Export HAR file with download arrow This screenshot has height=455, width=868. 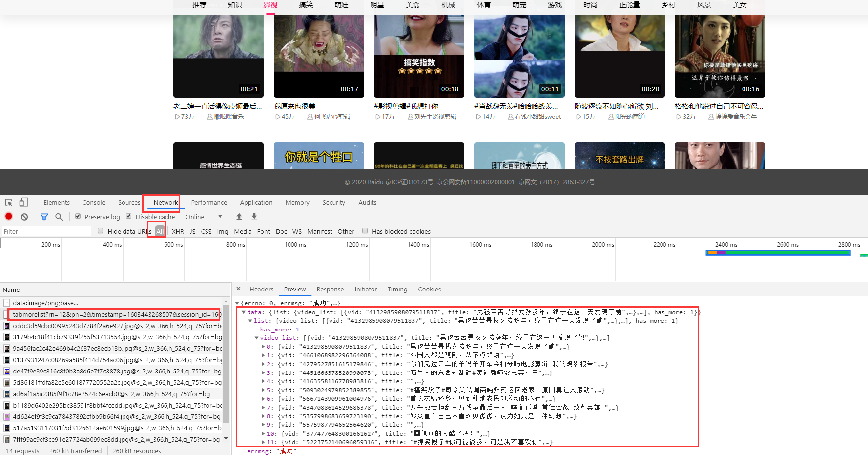pyautogui.click(x=254, y=216)
